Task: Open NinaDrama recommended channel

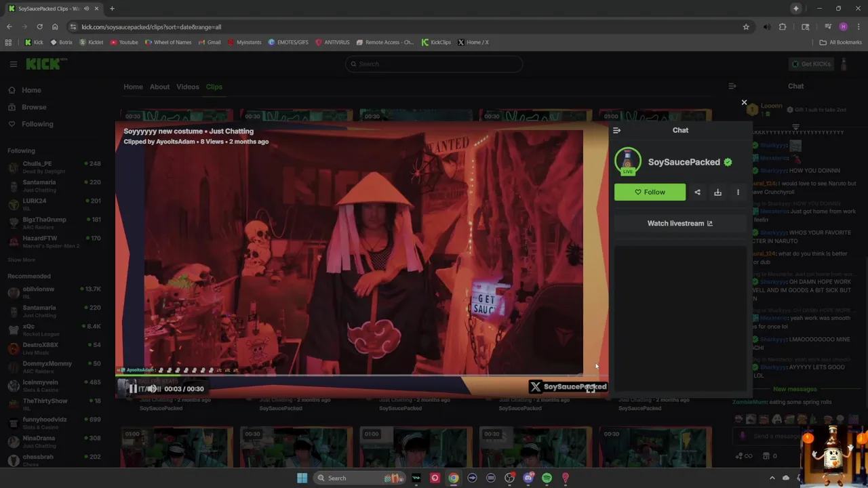Action: (x=54, y=441)
